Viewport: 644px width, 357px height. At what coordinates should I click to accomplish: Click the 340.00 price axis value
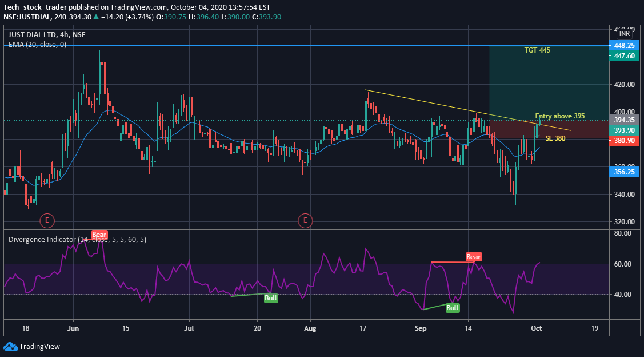pyautogui.click(x=624, y=194)
